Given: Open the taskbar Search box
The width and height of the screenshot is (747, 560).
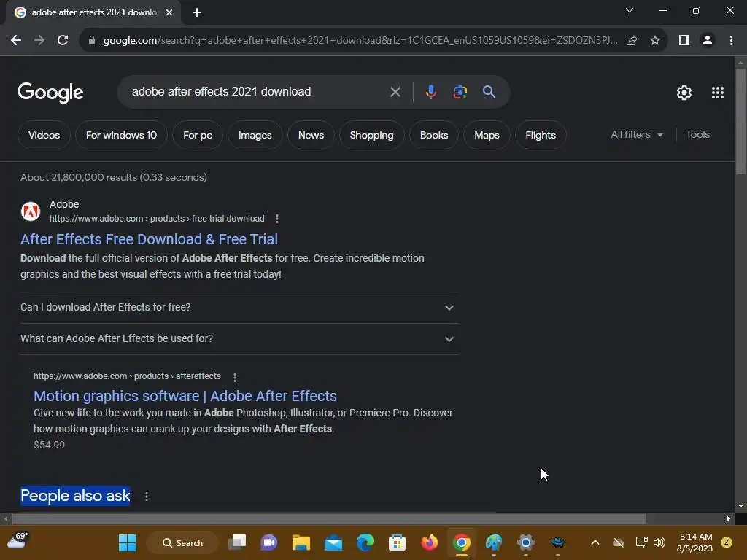Looking at the screenshot, I should [183, 542].
